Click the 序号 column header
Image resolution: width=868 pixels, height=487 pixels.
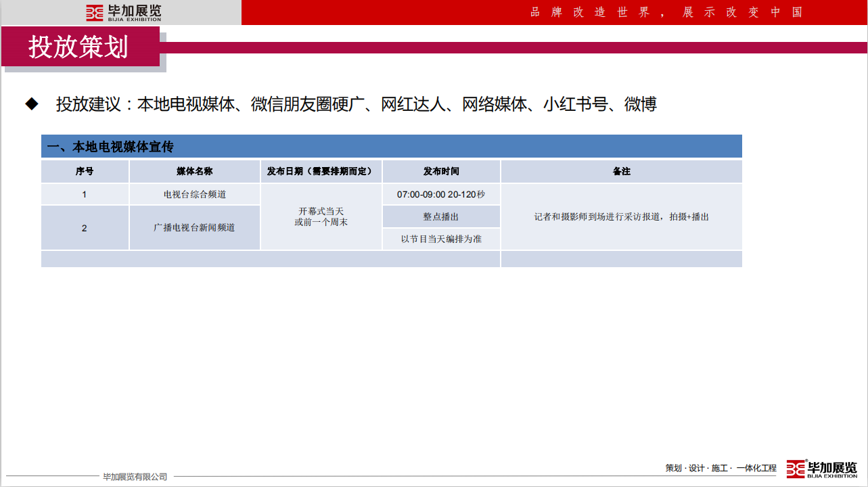(85, 172)
